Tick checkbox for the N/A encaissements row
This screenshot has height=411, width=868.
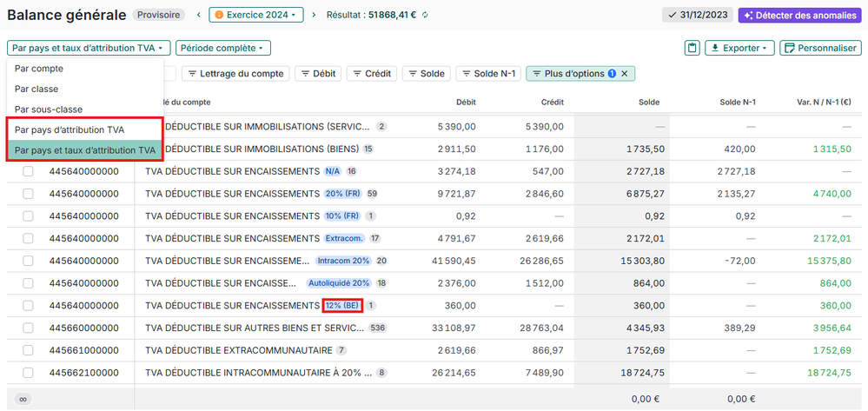[x=28, y=171]
